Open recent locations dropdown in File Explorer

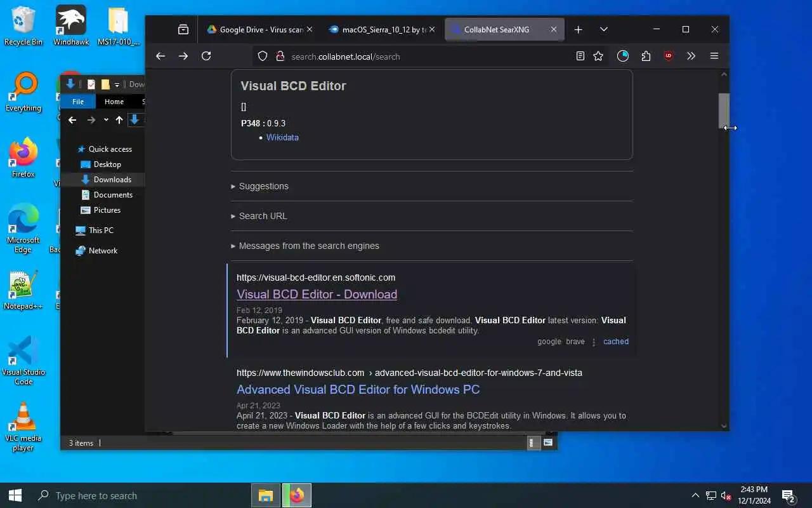(106, 120)
